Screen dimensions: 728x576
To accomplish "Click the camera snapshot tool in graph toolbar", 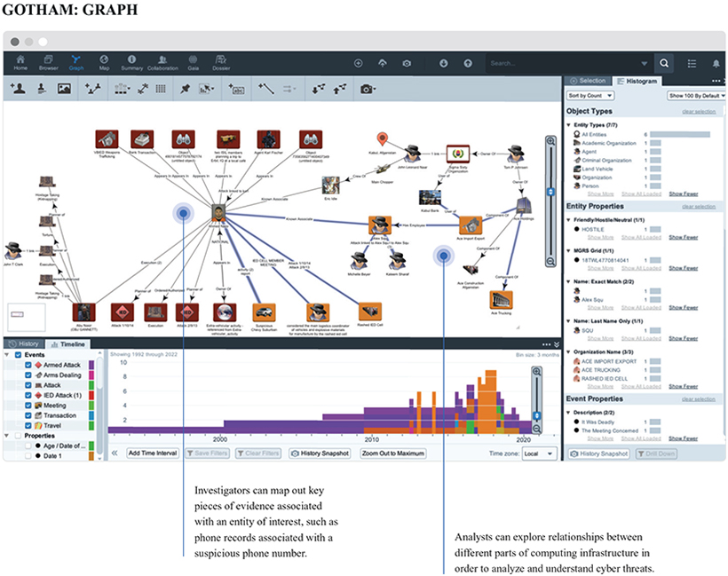I will pos(367,89).
